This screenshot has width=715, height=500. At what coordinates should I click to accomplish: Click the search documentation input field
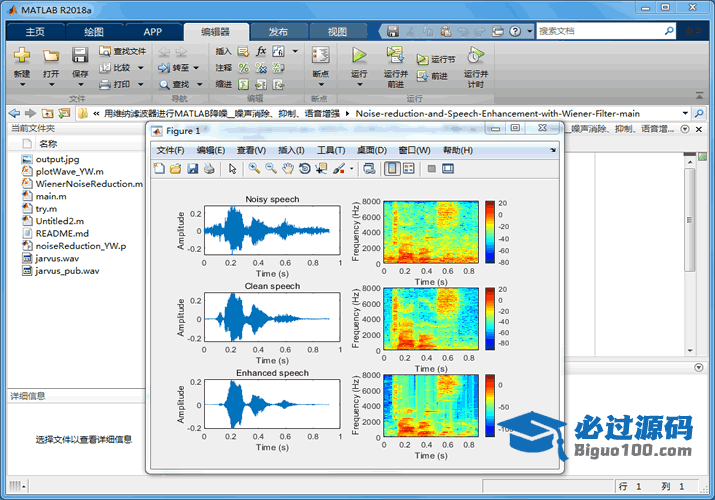(600, 31)
